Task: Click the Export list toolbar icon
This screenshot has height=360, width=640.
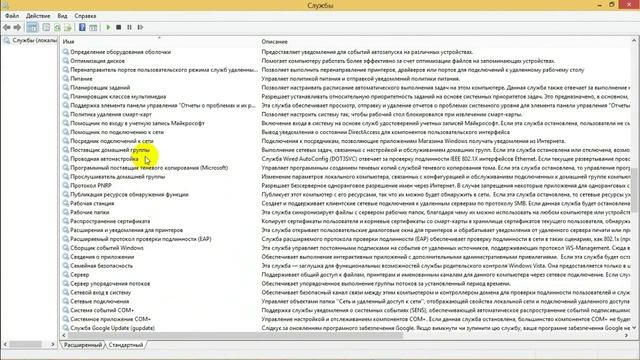Action: click(x=68, y=27)
